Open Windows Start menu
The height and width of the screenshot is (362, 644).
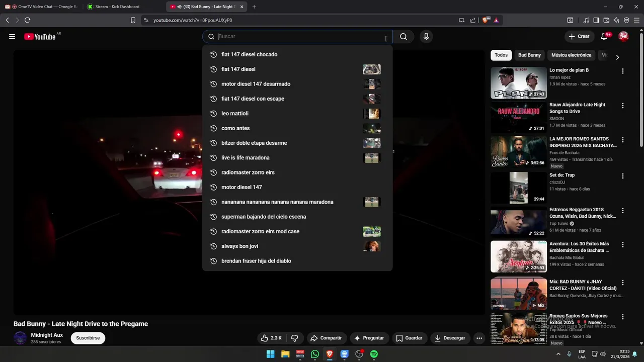pos(270,354)
